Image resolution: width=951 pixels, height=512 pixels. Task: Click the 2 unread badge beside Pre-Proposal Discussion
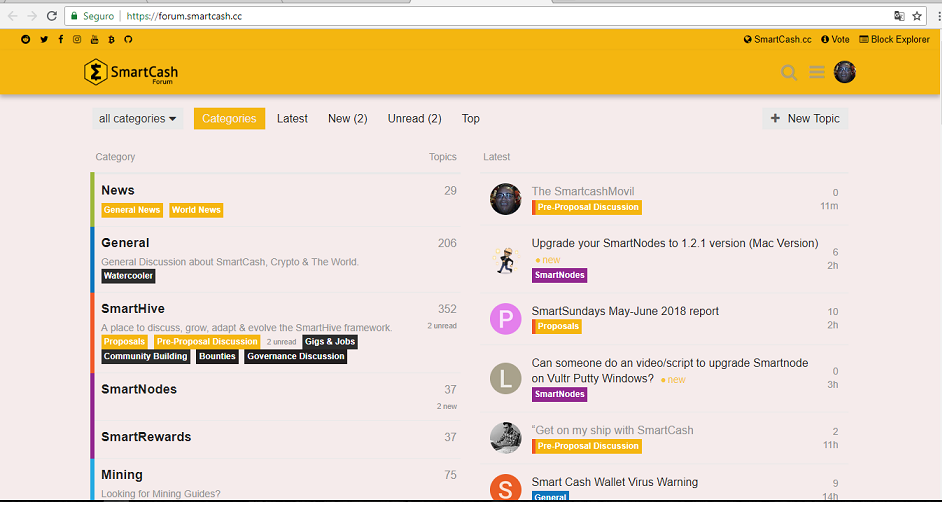coord(281,342)
